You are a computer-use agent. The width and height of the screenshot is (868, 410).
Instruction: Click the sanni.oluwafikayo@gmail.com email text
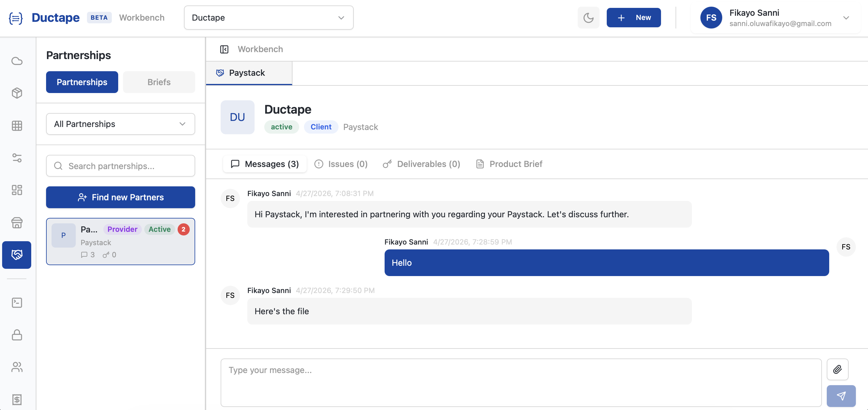tap(780, 23)
